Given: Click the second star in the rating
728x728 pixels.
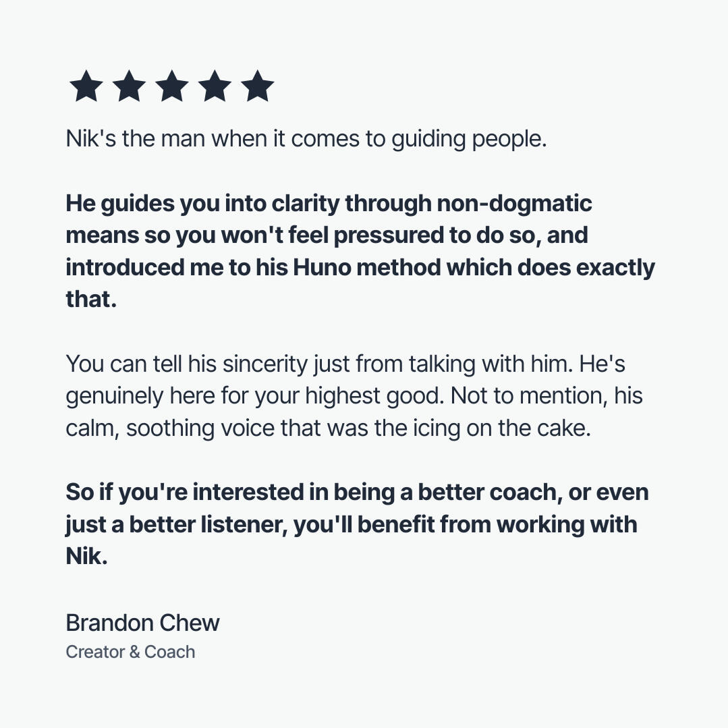Looking at the screenshot, I should [x=129, y=88].
